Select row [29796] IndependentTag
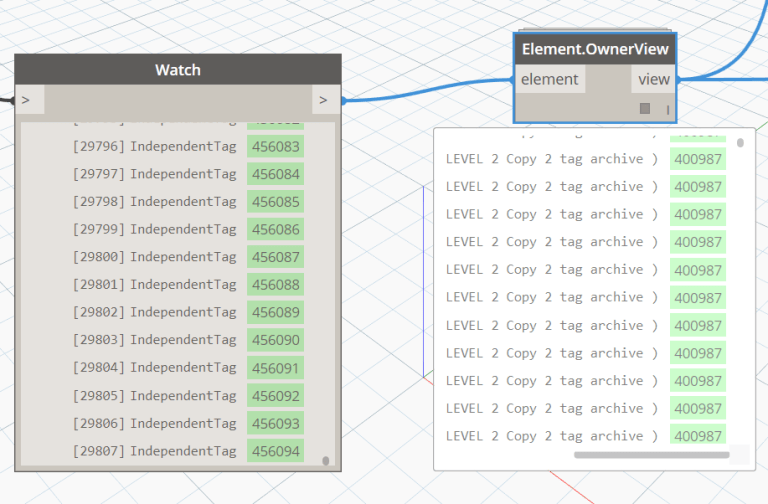Viewport: 768px width, 504px height. click(188, 146)
